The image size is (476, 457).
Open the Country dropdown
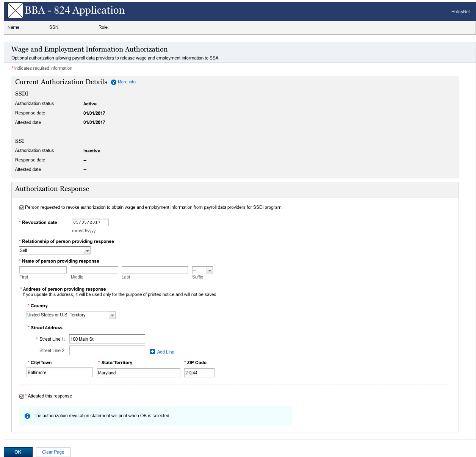(x=71, y=315)
